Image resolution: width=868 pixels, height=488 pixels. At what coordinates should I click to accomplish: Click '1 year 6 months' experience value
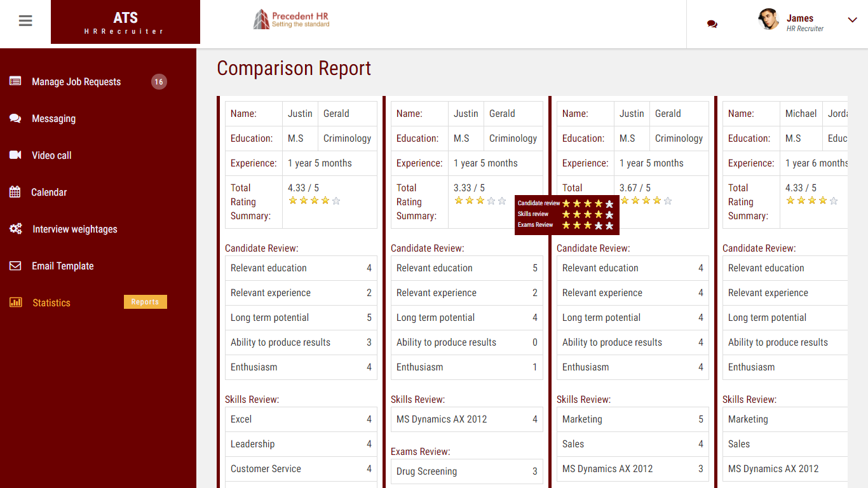816,163
